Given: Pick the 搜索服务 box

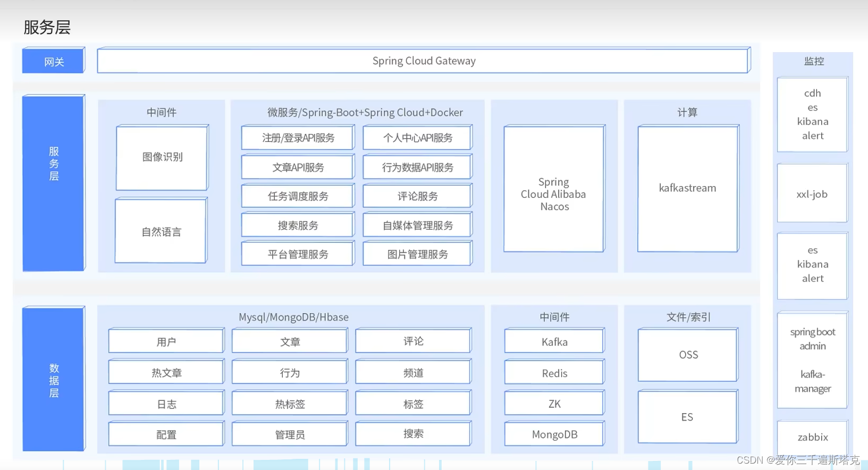Looking at the screenshot, I should click(x=298, y=225).
